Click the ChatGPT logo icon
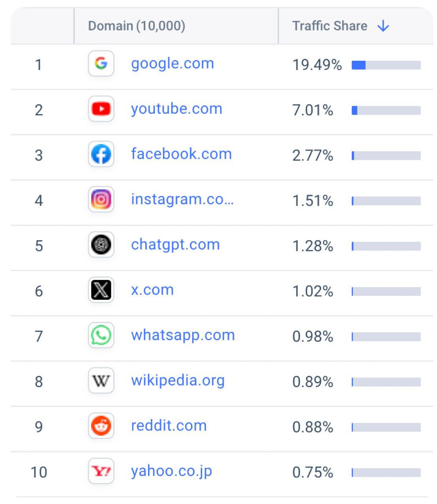This screenshot has height=504, width=437. [x=101, y=245]
